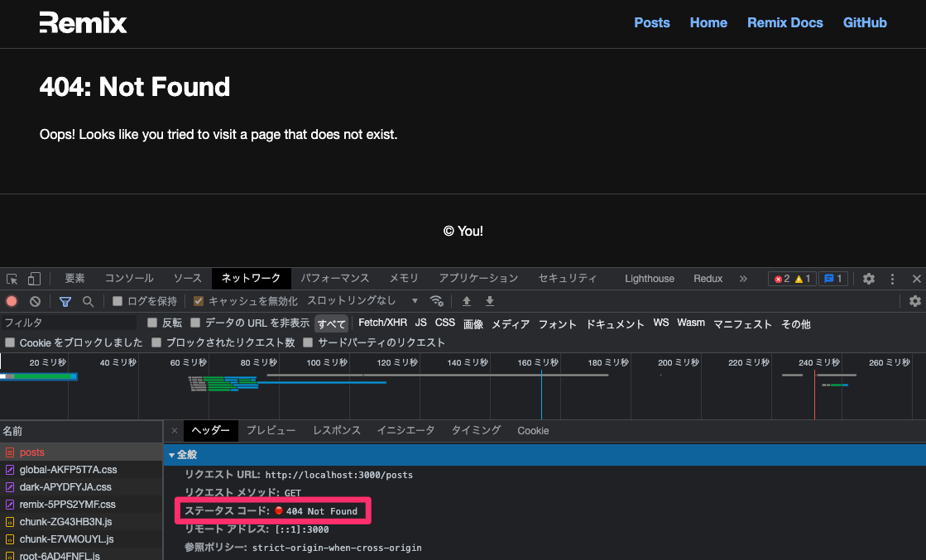Uncheck キャッシュを無効化 checkbox
Image resolution: width=926 pixels, height=560 pixels.
[x=199, y=301]
